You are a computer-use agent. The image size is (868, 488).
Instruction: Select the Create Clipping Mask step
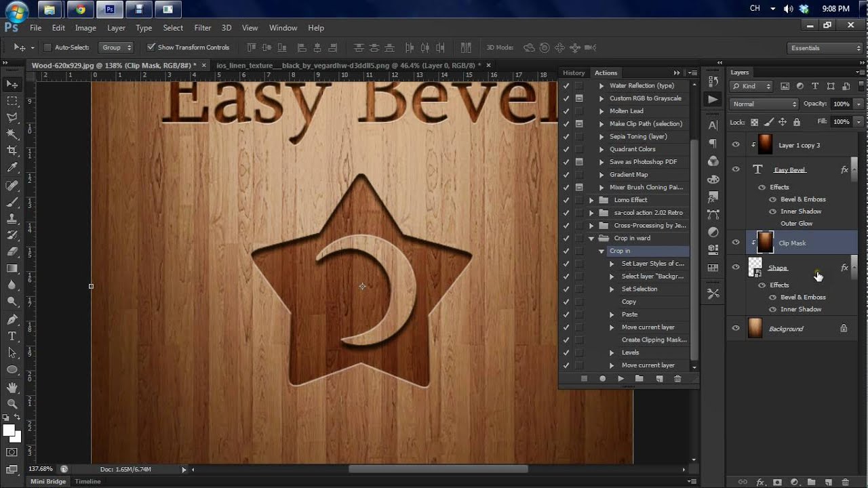pos(654,340)
